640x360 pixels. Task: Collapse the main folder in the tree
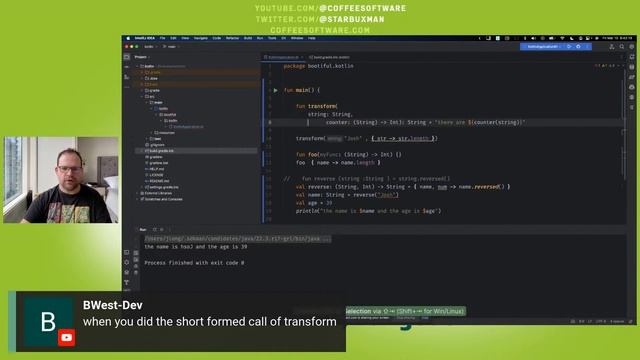tap(147, 102)
